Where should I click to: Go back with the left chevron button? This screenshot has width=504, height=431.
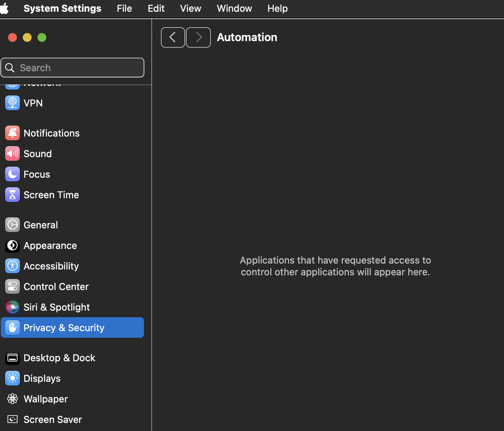point(173,37)
